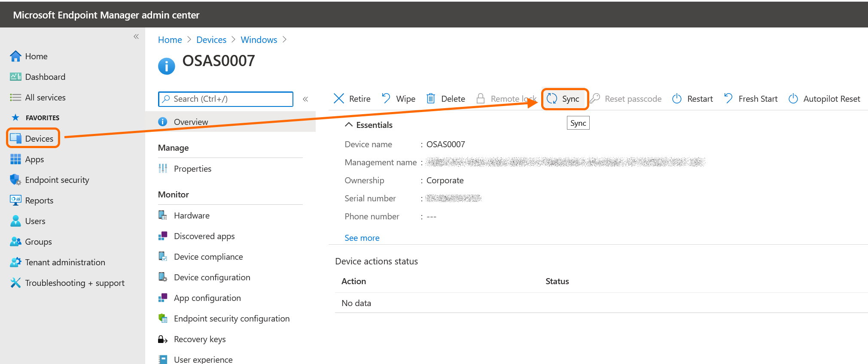The image size is (868, 364).
Task: Click the Restart power icon
Action: tap(677, 99)
